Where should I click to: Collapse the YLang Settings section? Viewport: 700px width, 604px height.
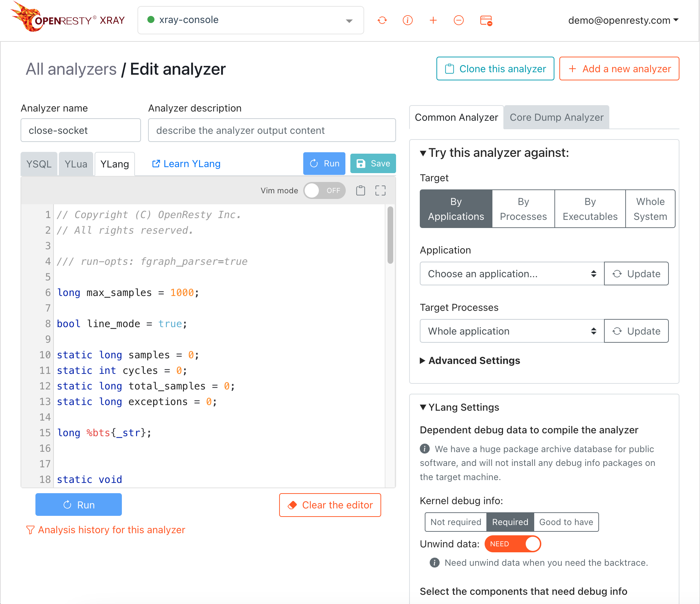click(x=459, y=407)
